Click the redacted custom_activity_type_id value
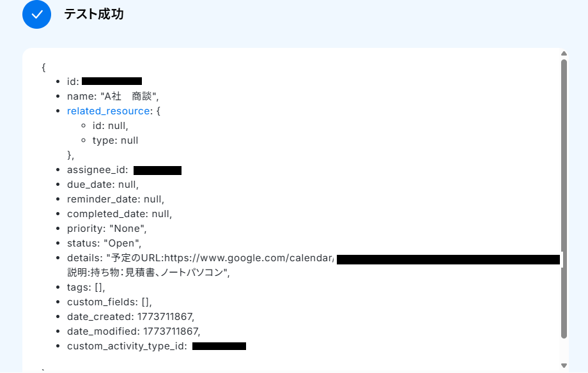This screenshot has width=588, height=373. point(219,346)
